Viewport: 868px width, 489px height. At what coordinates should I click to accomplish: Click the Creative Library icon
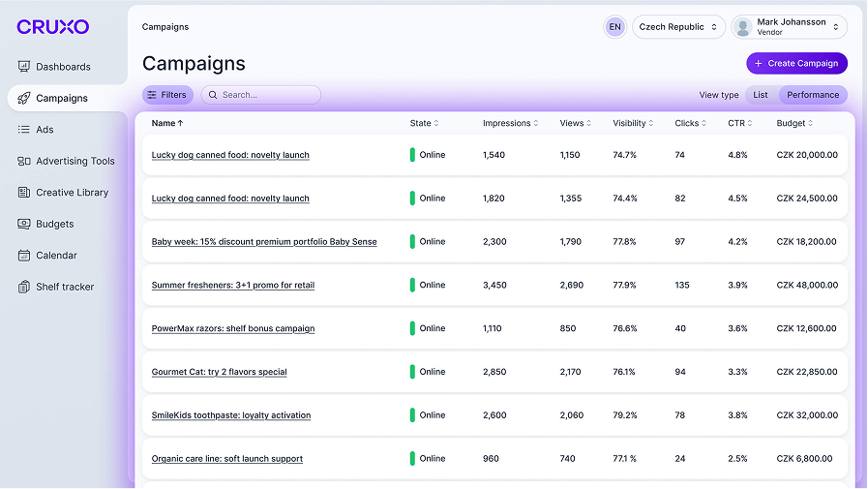click(24, 193)
